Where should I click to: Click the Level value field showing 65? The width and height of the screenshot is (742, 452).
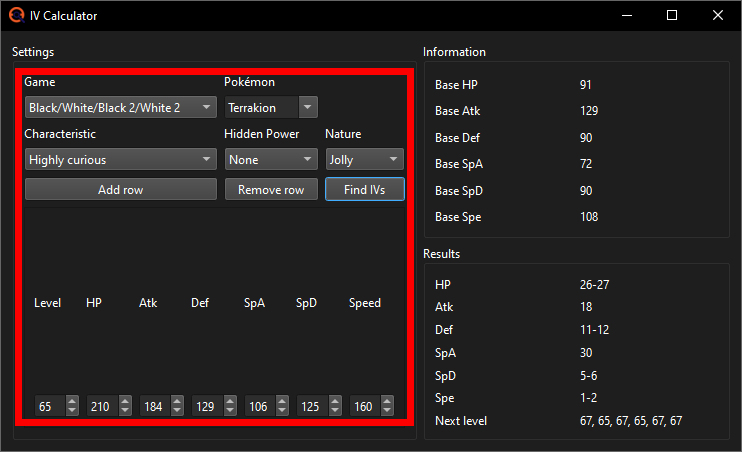[47, 407]
